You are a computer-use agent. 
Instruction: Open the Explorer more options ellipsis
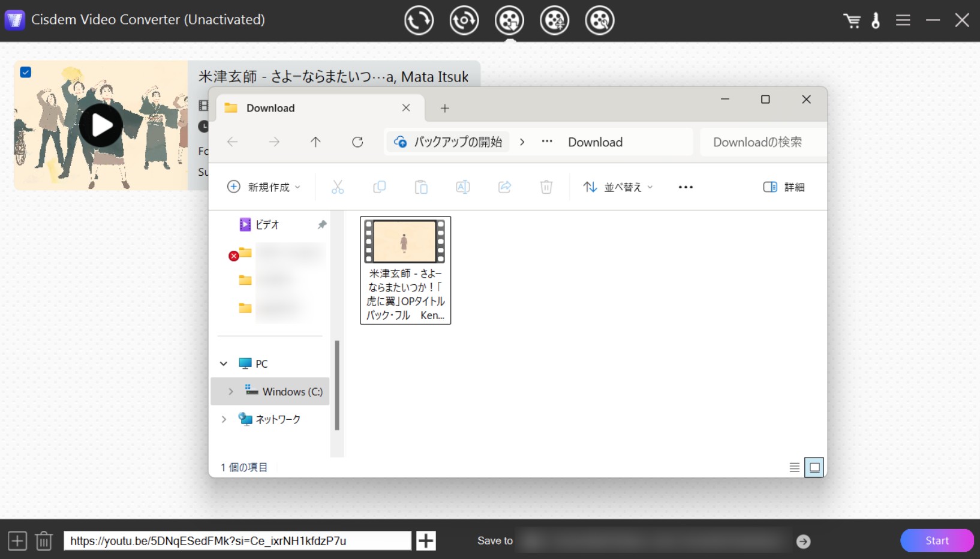tap(686, 187)
